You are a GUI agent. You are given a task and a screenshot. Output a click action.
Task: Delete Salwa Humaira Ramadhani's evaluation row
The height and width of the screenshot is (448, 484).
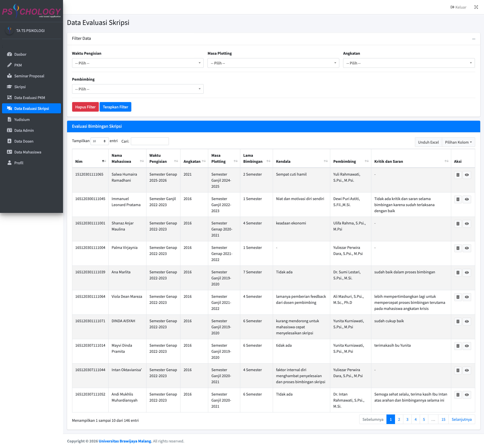(458, 175)
